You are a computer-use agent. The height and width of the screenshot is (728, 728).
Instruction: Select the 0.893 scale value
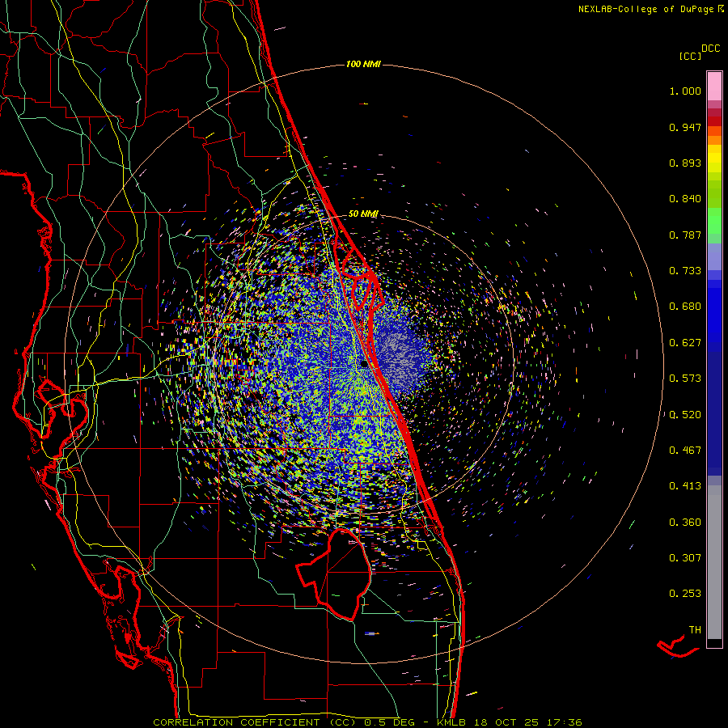(x=685, y=163)
